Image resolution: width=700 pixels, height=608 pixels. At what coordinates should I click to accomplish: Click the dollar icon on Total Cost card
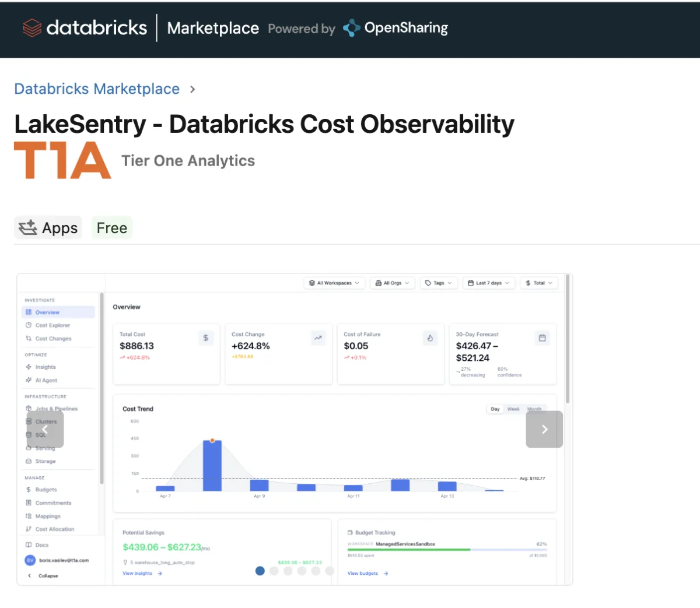coord(206,338)
